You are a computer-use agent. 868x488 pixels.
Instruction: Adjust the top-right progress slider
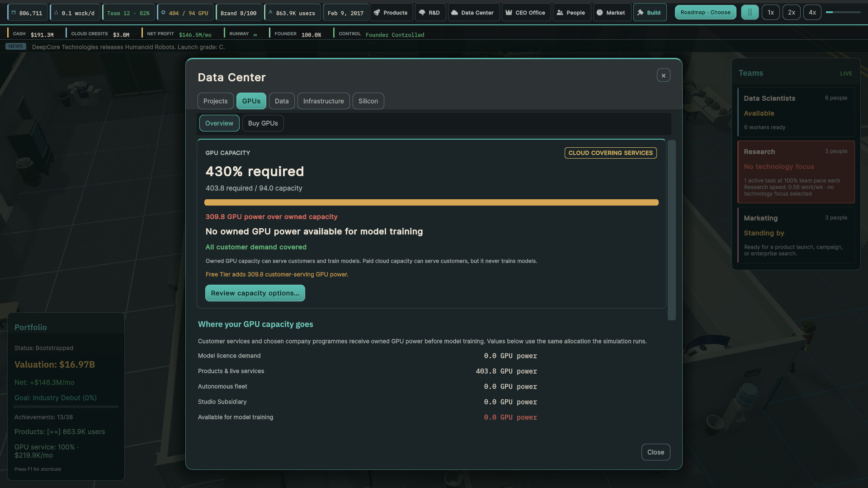843,12
